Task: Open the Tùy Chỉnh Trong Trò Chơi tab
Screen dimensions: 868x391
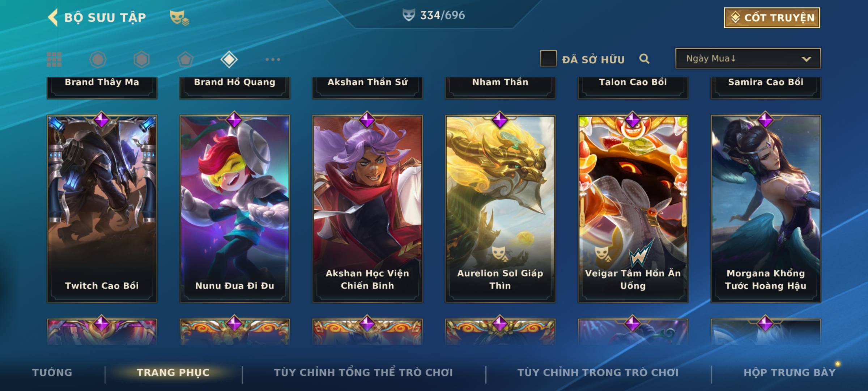Action: pyautogui.click(x=598, y=372)
